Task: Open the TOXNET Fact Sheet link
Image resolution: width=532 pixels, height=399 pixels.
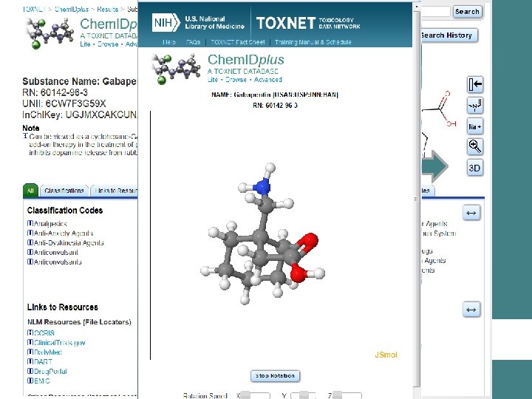Action: [237, 42]
